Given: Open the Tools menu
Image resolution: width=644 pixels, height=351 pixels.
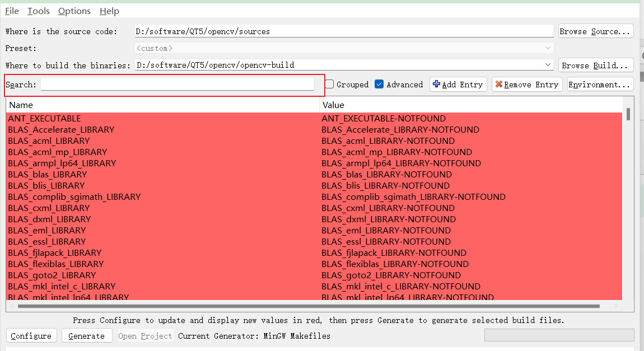Looking at the screenshot, I should [38, 11].
